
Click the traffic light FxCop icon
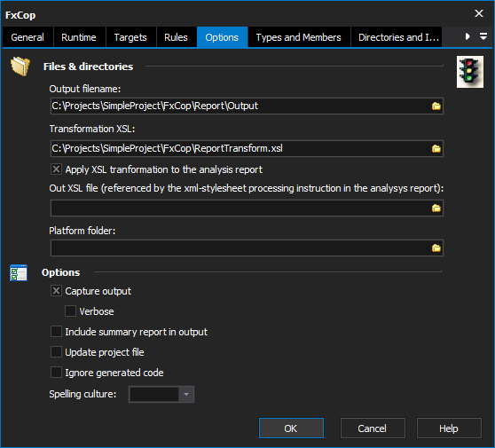point(470,72)
